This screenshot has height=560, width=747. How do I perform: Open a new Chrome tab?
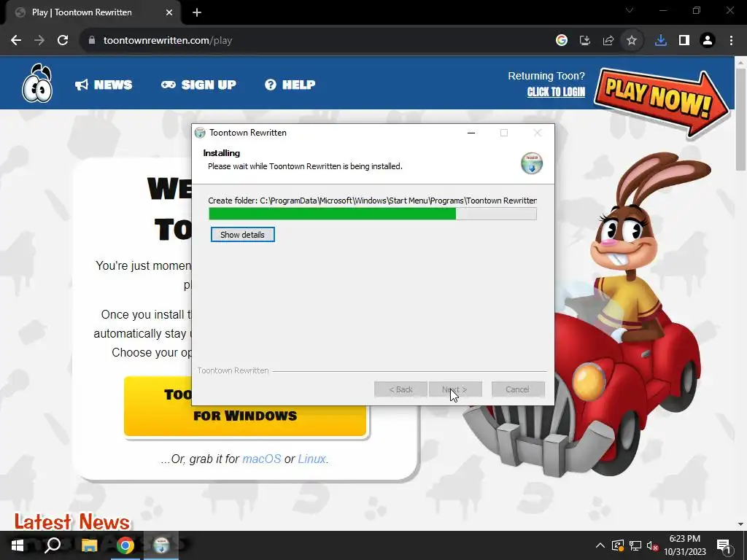[197, 12]
